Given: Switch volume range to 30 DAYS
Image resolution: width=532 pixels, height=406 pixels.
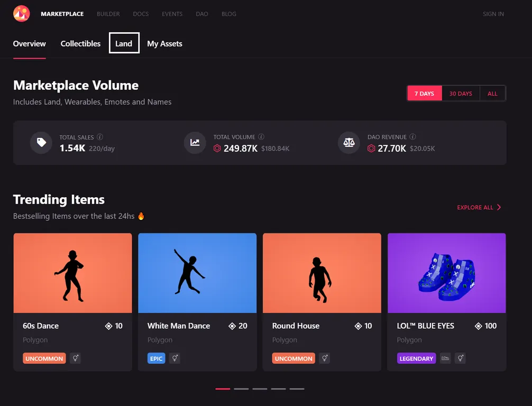Looking at the screenshot, I should [x=461, y=93].
